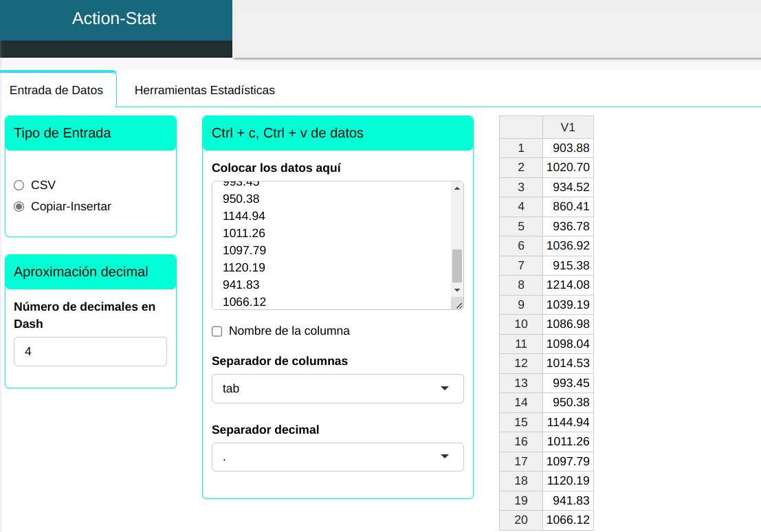Click the scroll down arrow in data textarea
This screenshot has width=761, height=532.
click(x=457, y=290)
